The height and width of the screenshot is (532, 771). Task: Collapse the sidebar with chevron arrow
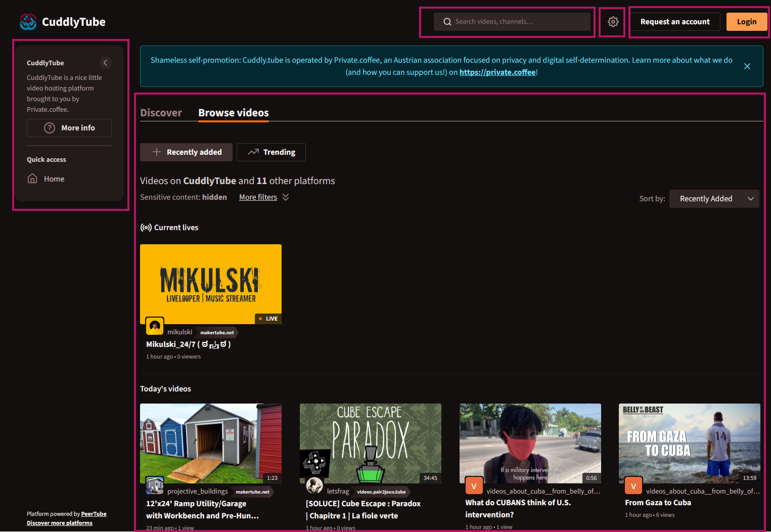click(x=105, y=63)
